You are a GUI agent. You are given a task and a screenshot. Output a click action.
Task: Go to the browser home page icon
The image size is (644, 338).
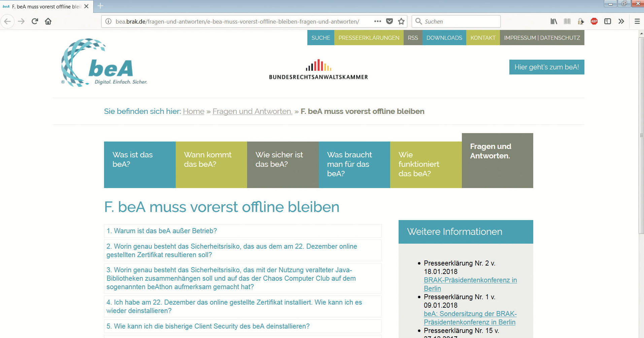click(48, 21)
